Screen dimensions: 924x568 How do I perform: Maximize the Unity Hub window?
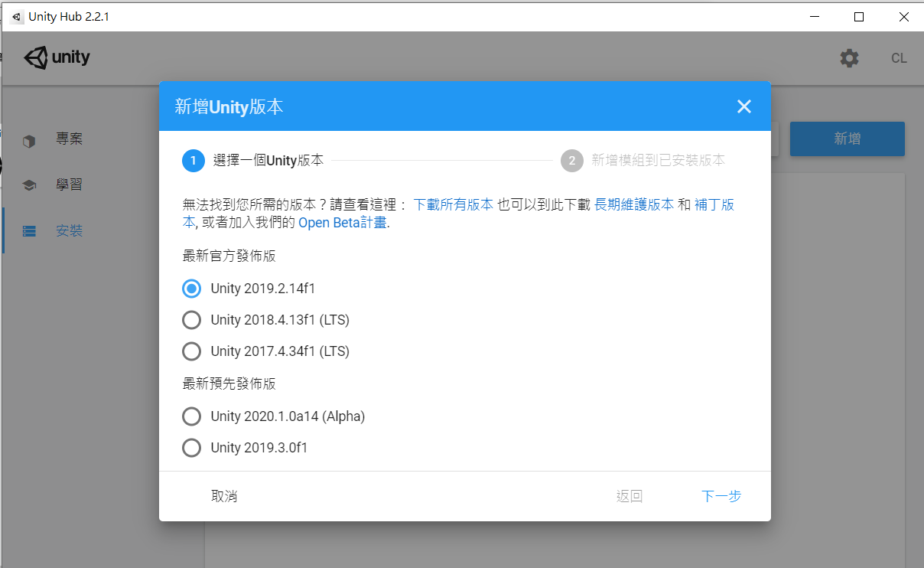click(x=859, y=16)
